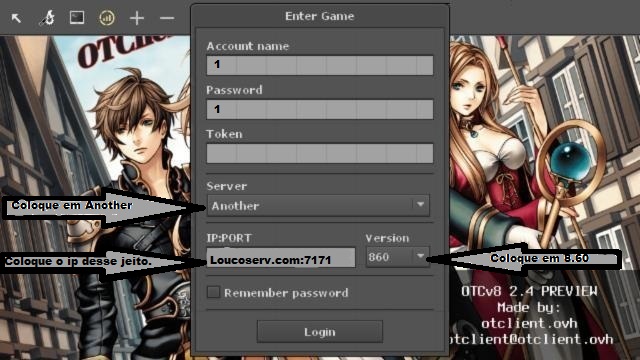Open the bot wizard icon in toolbar
Viewport: 640px width, 360px height.
(x=47, y=18)
